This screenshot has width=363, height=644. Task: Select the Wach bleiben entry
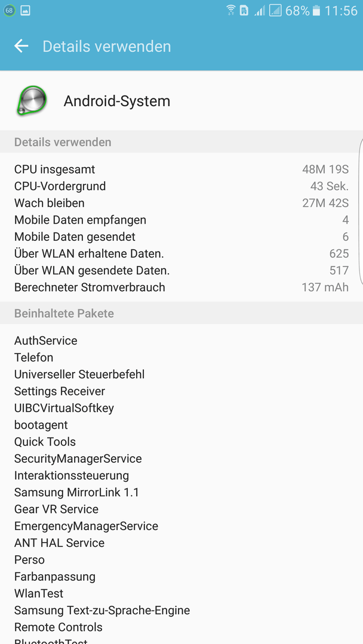pos(181,203)
